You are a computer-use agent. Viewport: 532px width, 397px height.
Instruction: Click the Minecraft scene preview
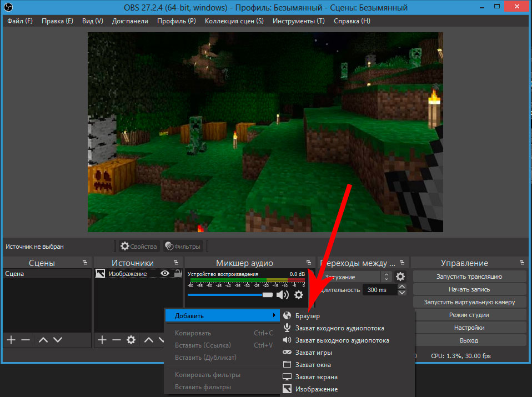[265, 132]
